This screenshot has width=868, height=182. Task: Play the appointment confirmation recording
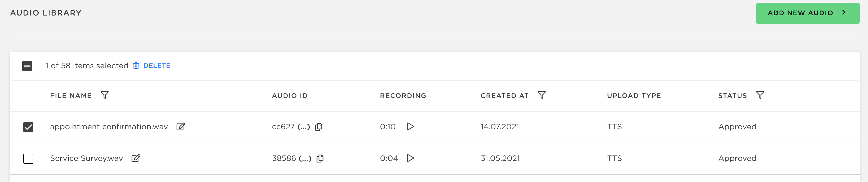coord(410,127)
